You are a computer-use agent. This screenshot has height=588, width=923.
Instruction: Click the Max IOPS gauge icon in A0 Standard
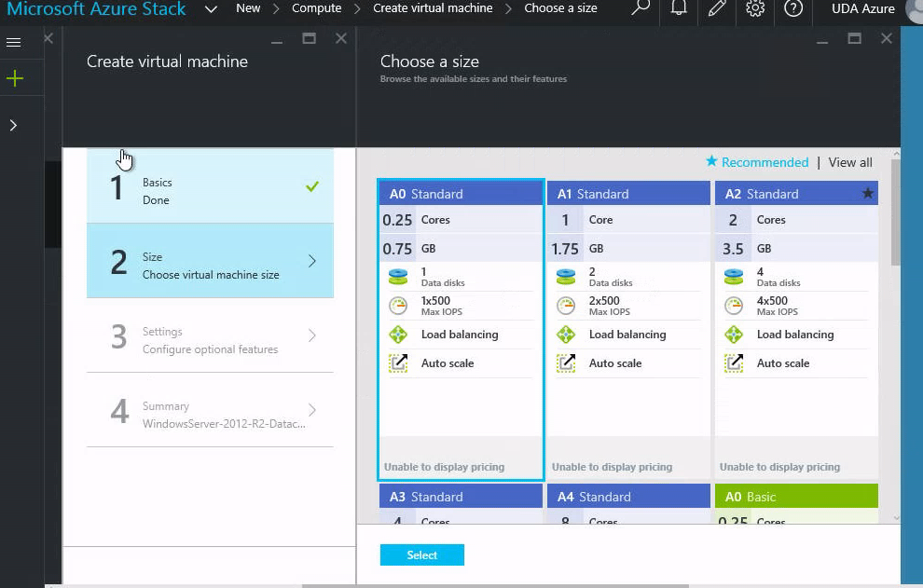point(398,306)
